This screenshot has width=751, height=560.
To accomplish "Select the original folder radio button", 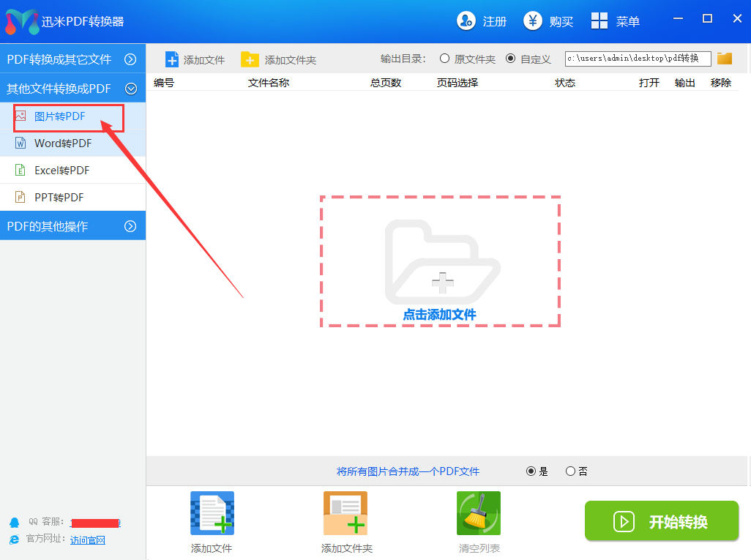I will 444,59.
